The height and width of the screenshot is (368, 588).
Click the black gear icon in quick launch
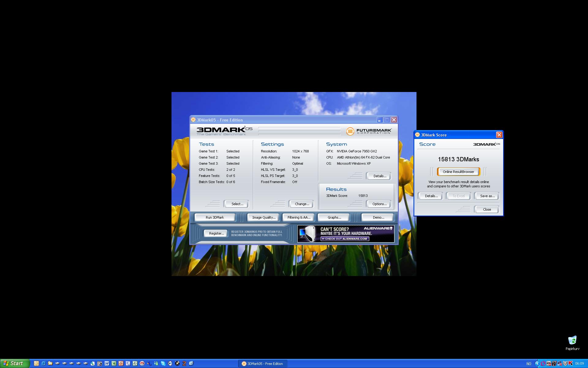(177, 363)
